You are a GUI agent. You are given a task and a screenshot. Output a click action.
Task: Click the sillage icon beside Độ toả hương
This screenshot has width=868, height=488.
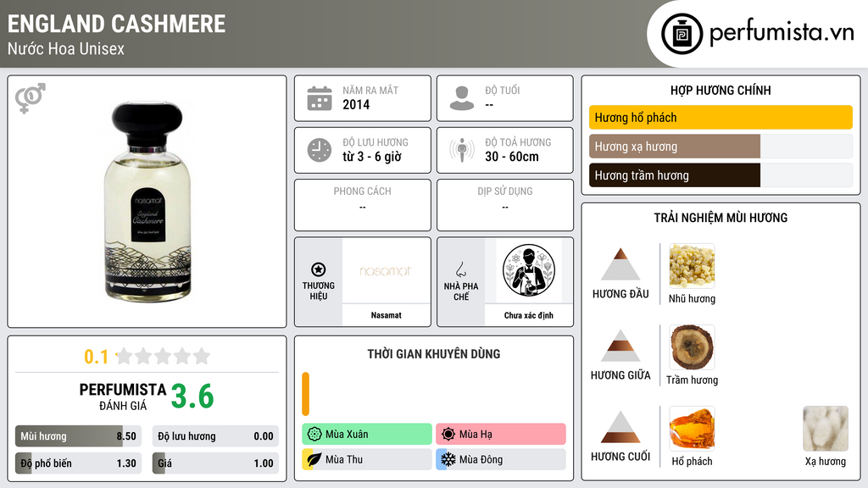pos(462,150)
